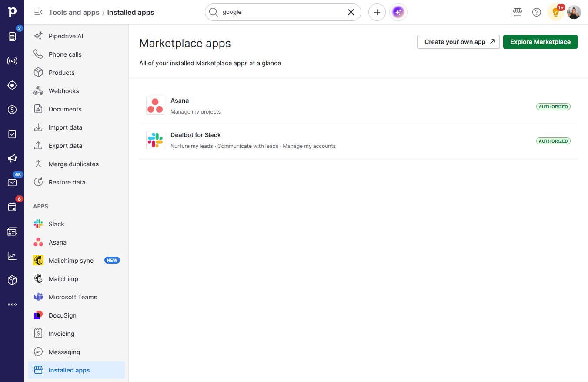Click the search field containing google
Viewport: 588px width, 382px height.
283,12
